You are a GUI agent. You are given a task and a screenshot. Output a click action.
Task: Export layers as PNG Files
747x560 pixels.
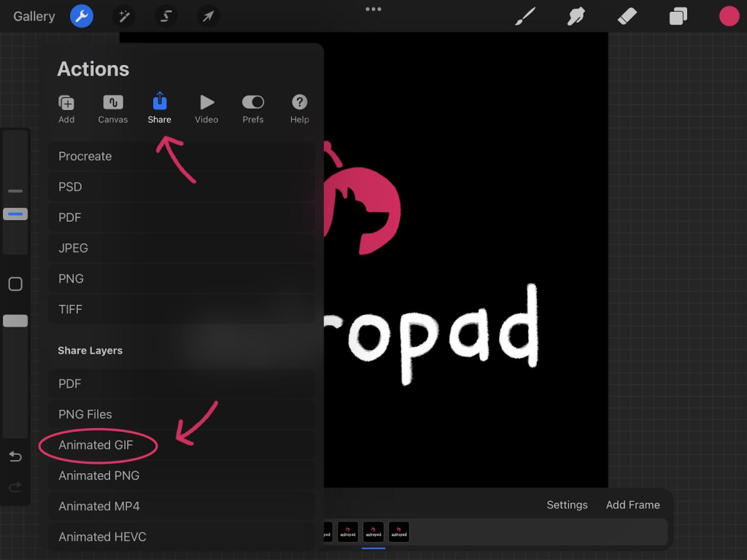181,414
